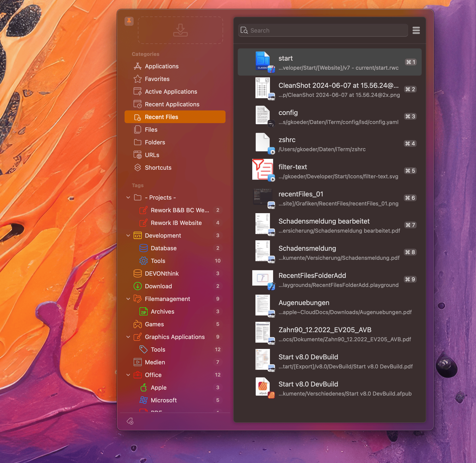Click the ⌘ 5 shortcut badge
The image size is (476, 463).
[x=410, y=171]
